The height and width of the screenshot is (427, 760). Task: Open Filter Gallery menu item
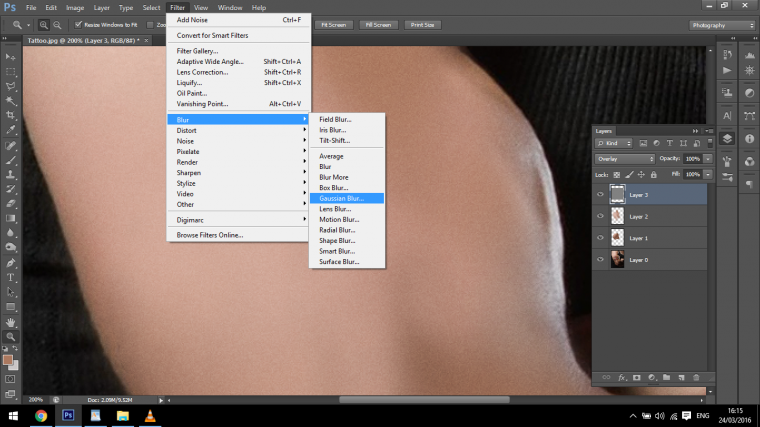click(x=238, y=51)
